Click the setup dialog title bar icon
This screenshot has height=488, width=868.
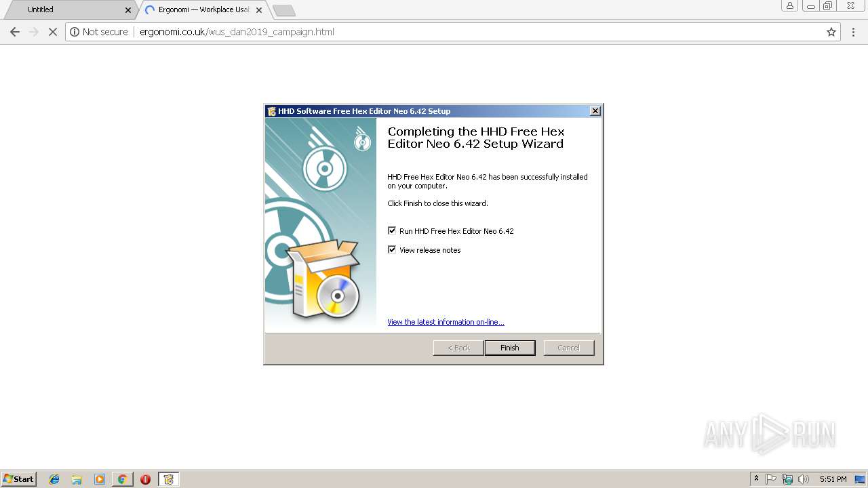click(x=271, y=111)
